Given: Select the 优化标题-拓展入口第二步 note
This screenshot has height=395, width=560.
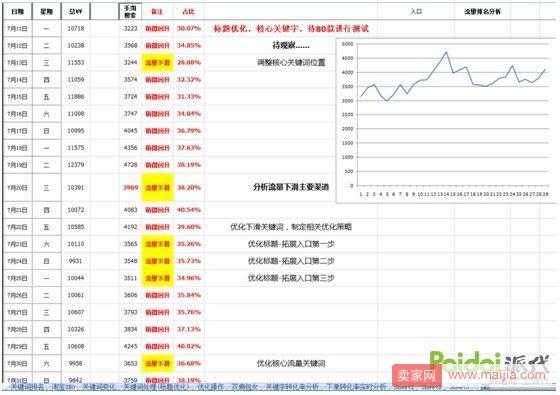Looking at the screenshot, I should click(x=291, y=261).
